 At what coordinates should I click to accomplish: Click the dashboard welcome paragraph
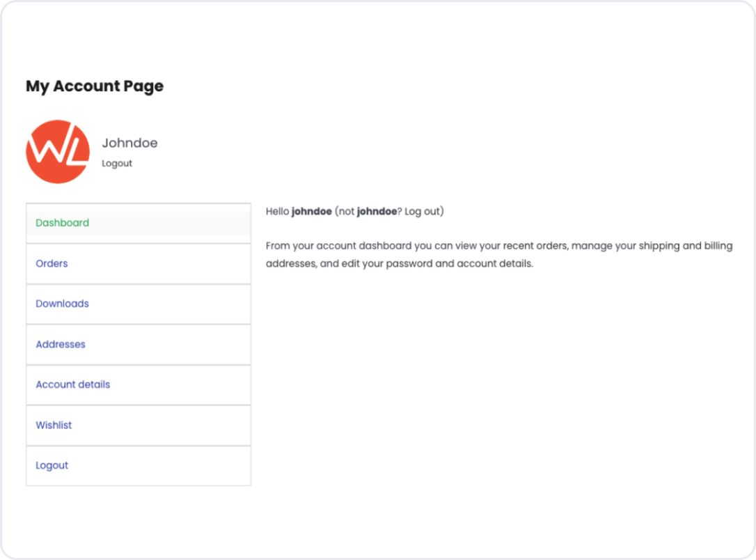coord(498,254)
